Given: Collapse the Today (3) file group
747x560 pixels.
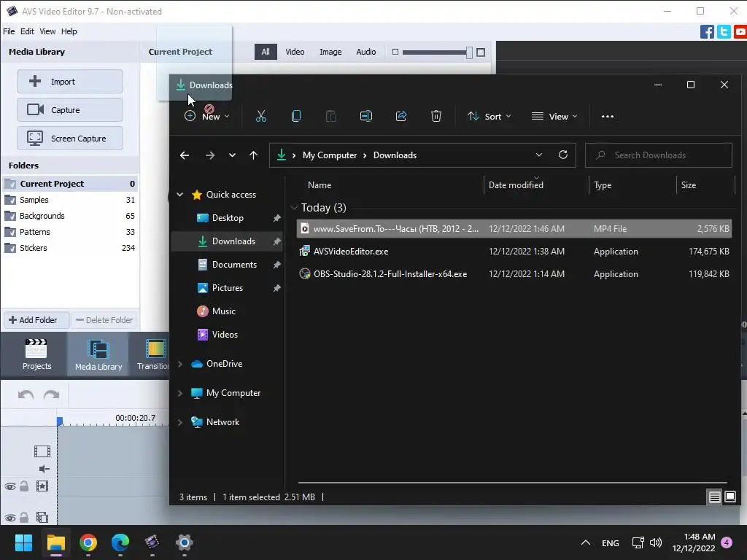Looking at the screenshot, I should pos(294,208).
